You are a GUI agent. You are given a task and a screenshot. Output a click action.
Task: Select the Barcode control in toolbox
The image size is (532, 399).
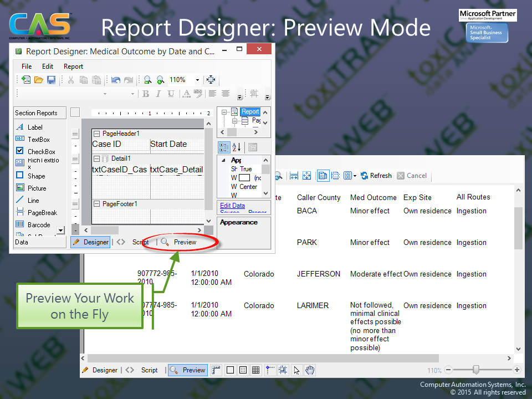(x=39, y=225)
